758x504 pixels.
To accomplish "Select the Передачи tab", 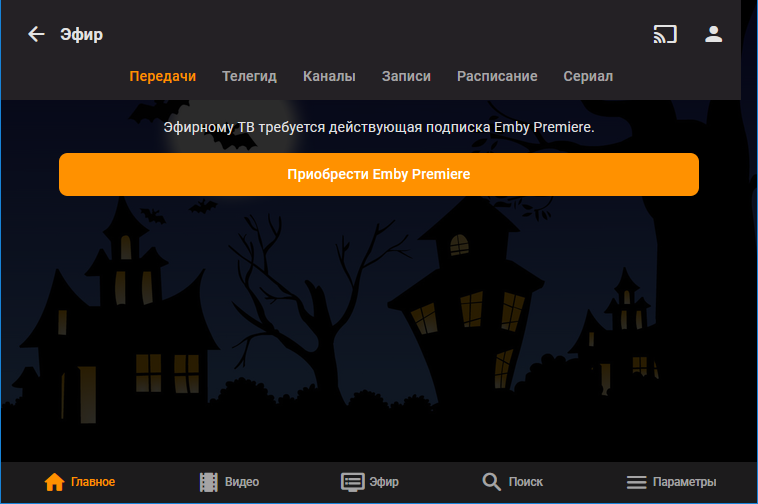I will 162,76.
